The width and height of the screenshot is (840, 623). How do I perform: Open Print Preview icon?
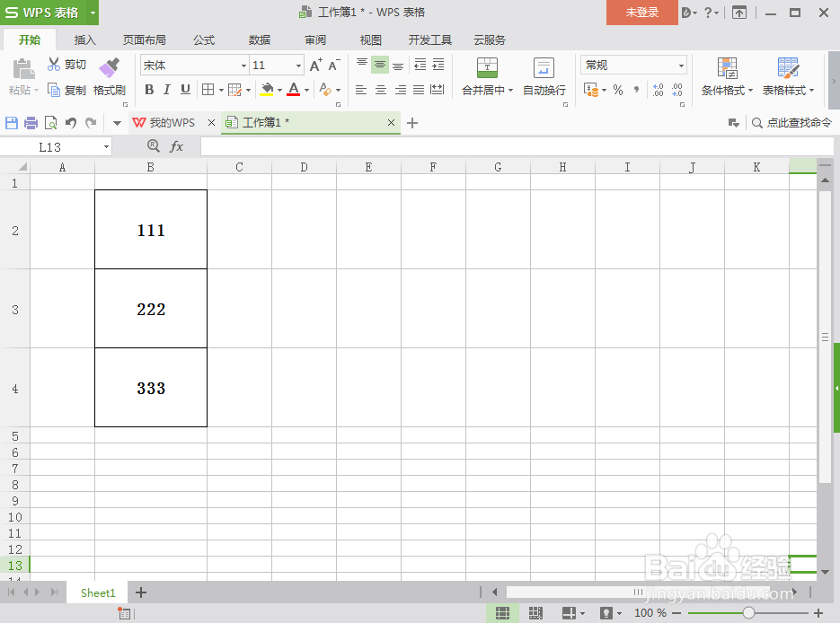pyautogui.click(x=51, y=123)
